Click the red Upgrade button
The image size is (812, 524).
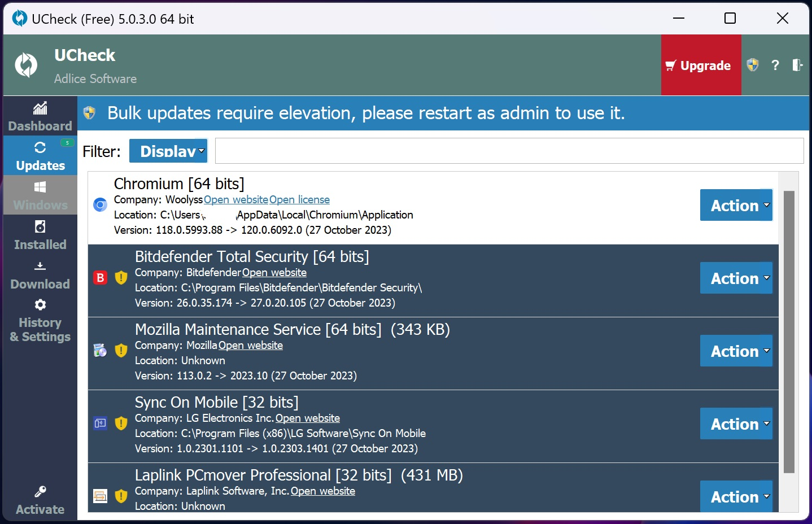(x=700, y=65)
